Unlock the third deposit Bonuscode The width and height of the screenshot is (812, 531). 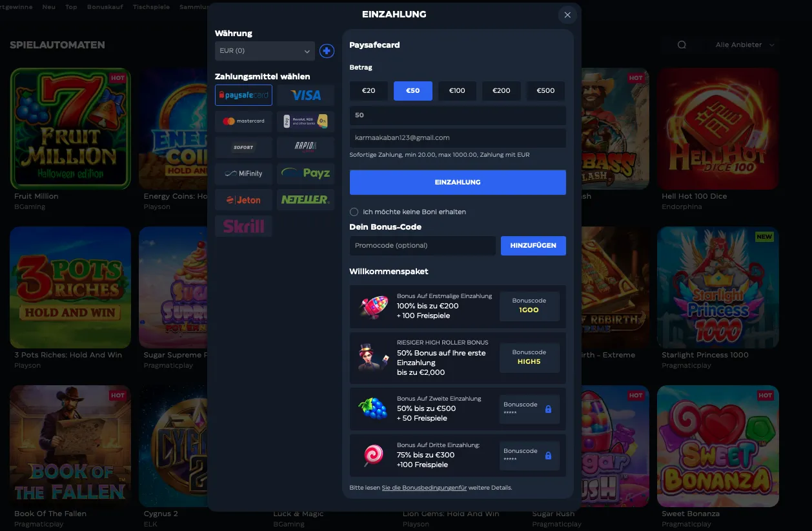(x=549, y=456)
